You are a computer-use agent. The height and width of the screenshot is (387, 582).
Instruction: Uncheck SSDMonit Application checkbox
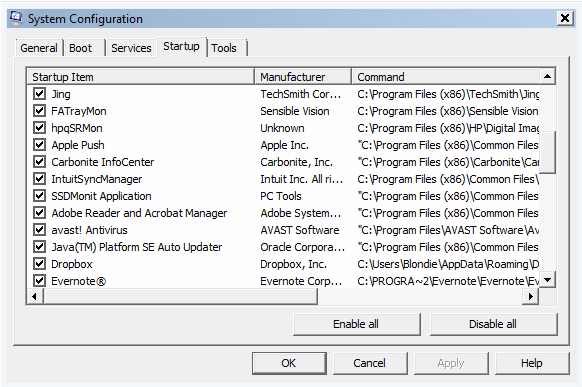pos(39,196)
